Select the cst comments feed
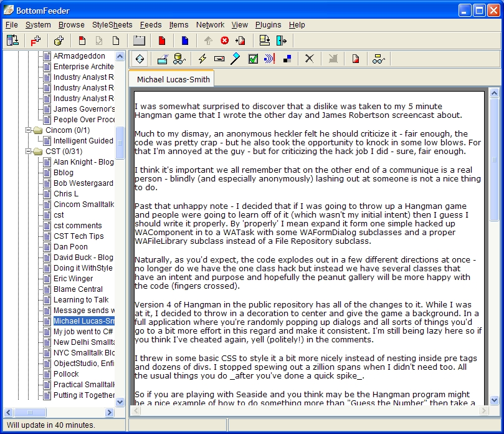Screen dimensions: 504x434 tap(77, 226)
